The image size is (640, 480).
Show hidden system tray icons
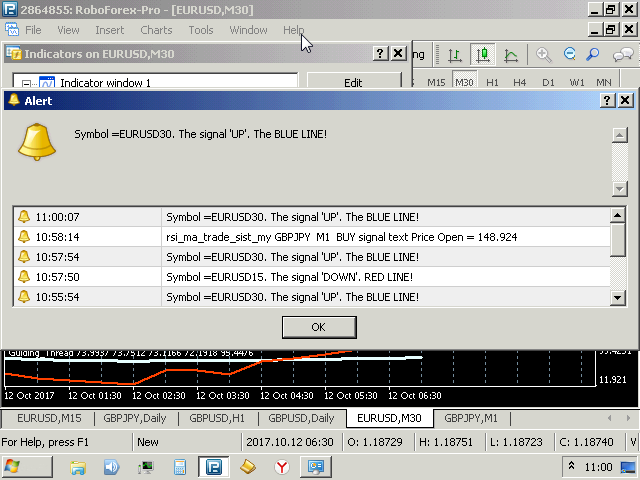coord(571,466)
